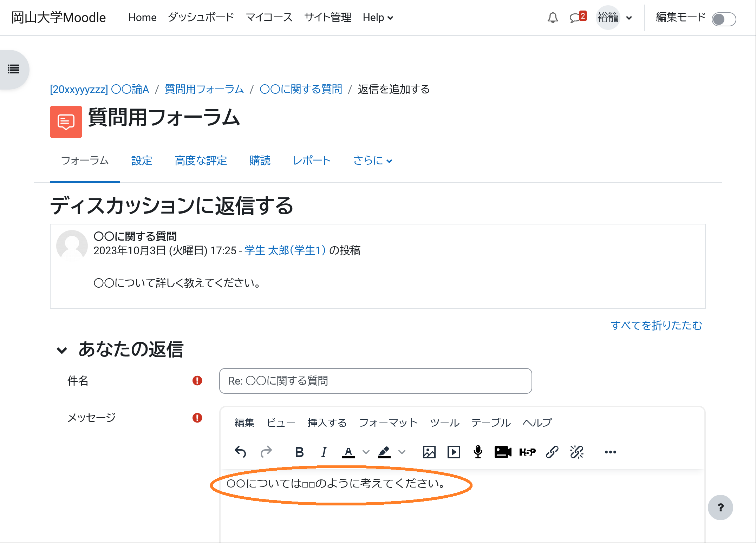Click the 裕籠 user avatar
Viewport: 756px width, 543px height.
click(608, 18)
